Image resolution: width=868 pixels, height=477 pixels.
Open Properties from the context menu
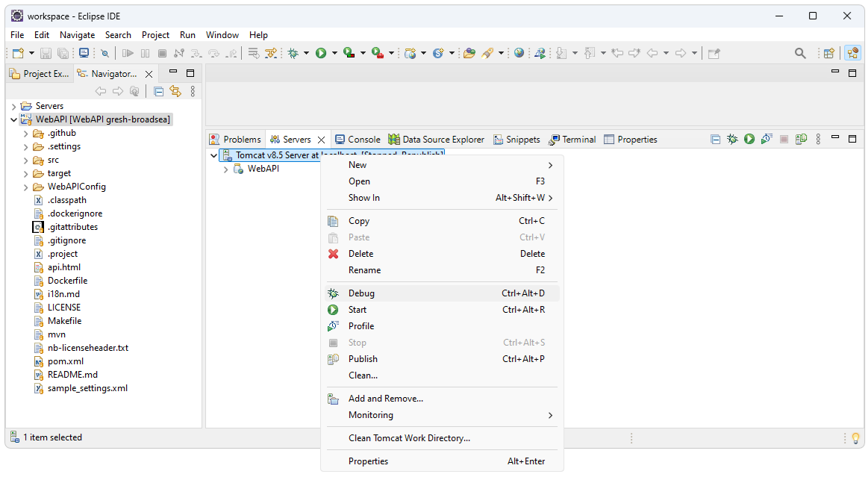point(443,461)
